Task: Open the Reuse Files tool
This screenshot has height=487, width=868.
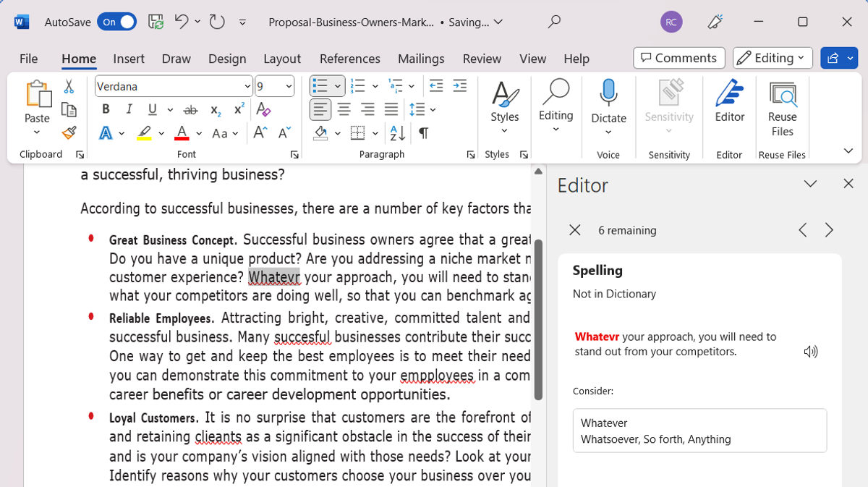Action: pos(782,109)
